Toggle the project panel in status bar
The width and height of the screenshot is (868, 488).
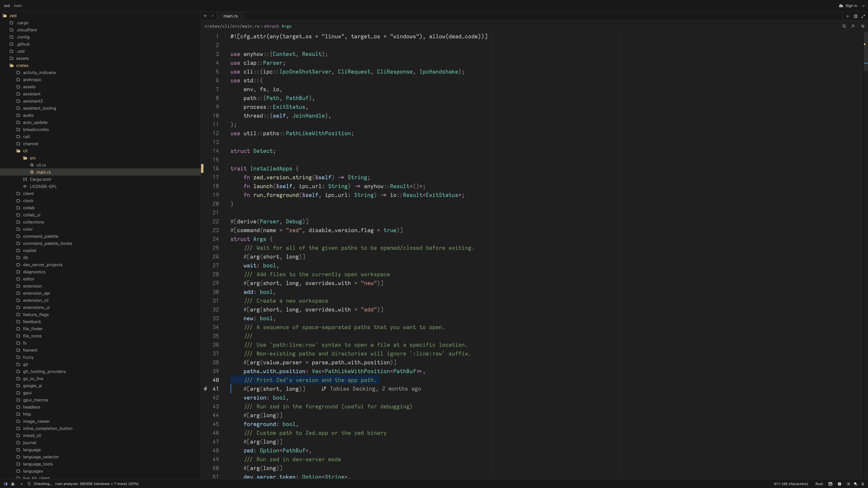[x=6, y=484]
